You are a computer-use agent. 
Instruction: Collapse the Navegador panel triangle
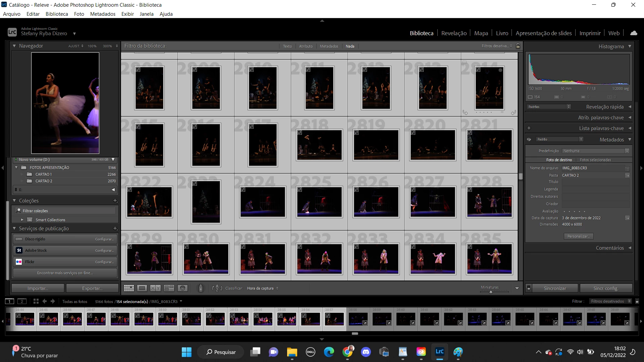tap(14, 46)
